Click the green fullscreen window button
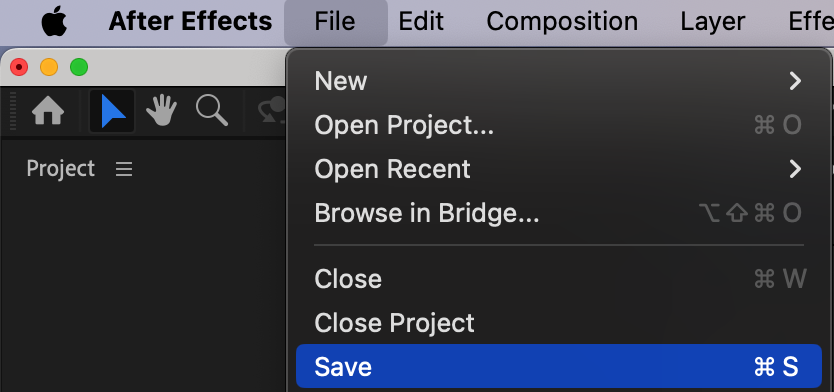The height and width of the screenshot is (392, 834). click(79, 67)
